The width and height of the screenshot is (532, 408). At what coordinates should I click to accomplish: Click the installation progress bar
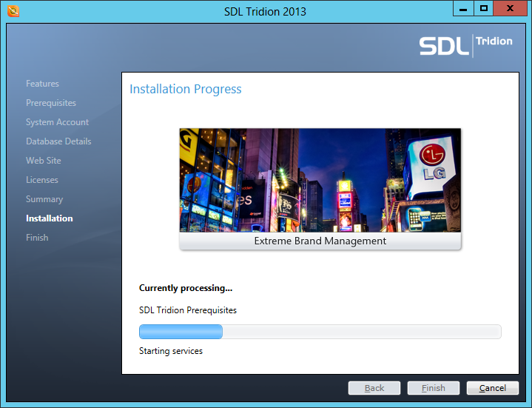point(320,332)
